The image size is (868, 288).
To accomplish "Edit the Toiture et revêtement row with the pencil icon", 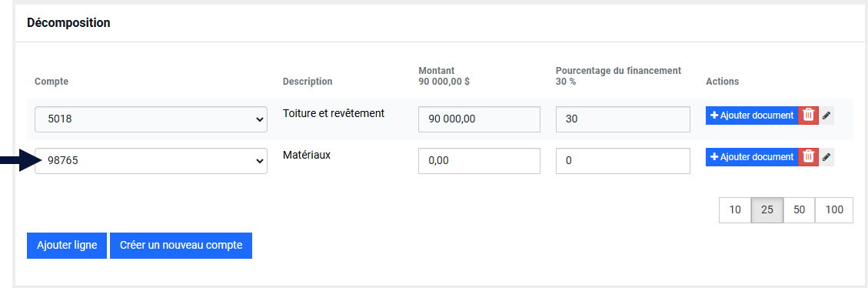I will [826, 116].
